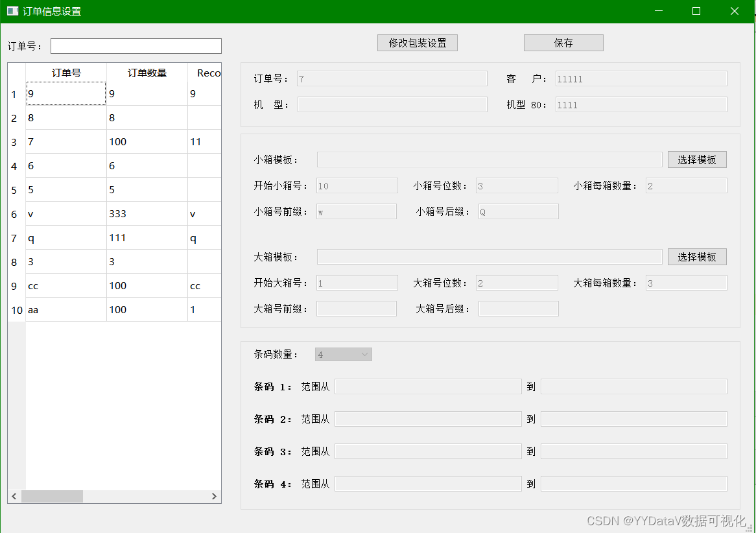The height and width of the screenshot is (533, 756).
Task: Click 条码 3 到 end field
Action: click(634, 451)
